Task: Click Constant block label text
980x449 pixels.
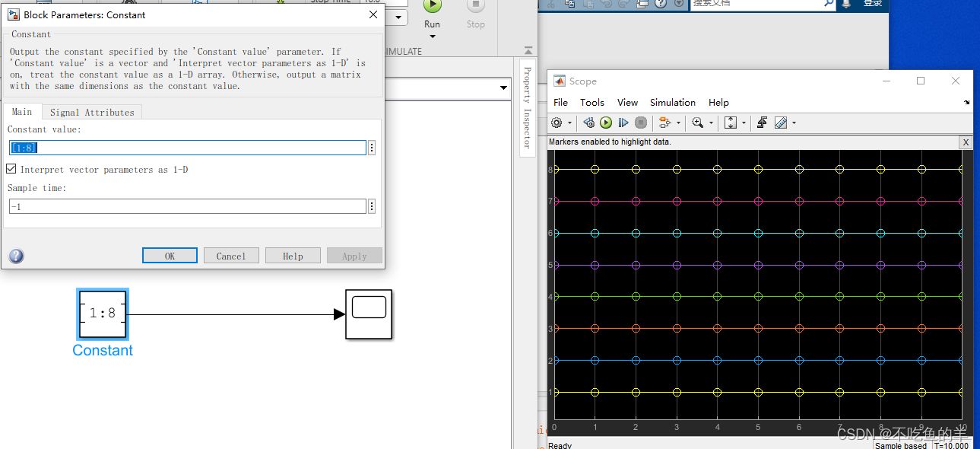Action: [x=103, y=350]
